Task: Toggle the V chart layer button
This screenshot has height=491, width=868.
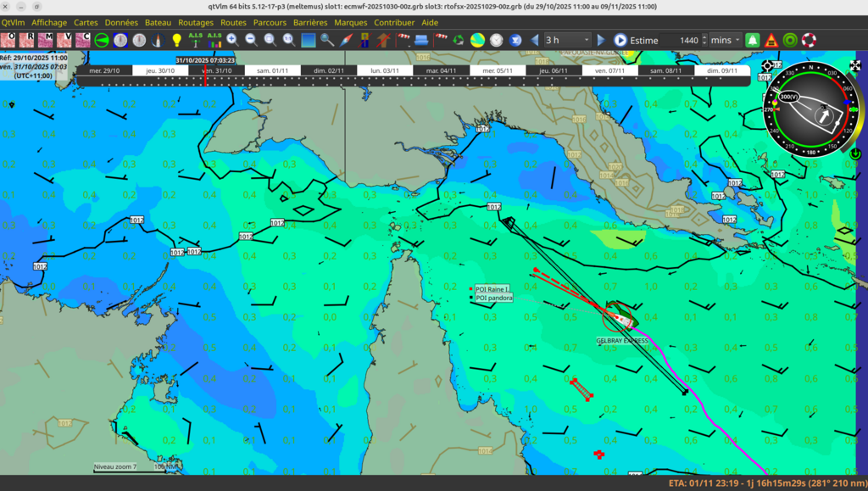Action: pos(64,40)
